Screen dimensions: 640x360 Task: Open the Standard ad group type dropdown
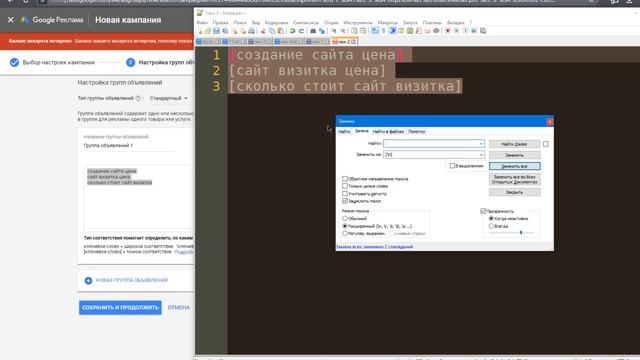(x=169, y=98)
